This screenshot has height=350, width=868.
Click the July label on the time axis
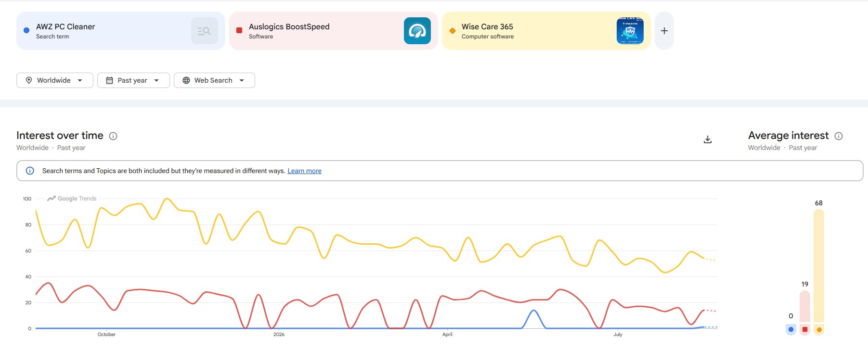click(618, 334)
